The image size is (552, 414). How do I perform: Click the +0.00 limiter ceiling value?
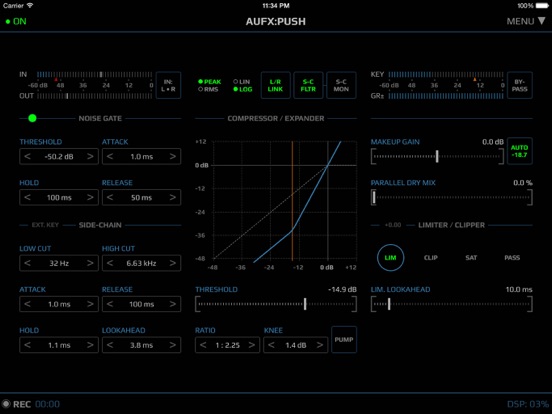point(393,225)
